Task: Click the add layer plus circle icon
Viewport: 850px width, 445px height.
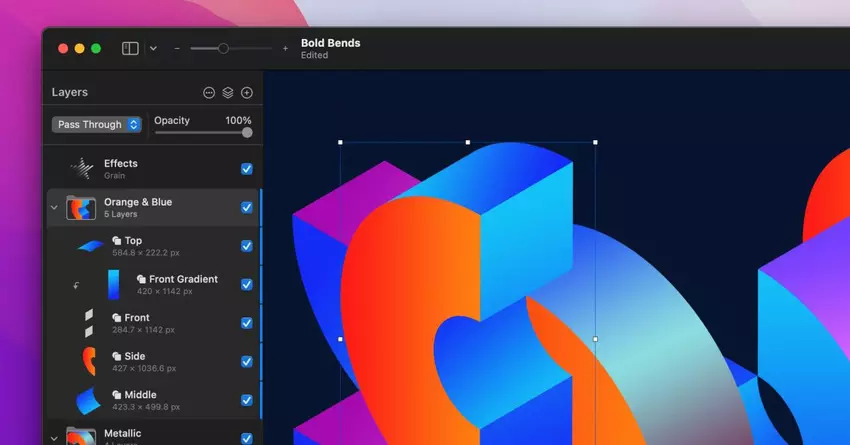Action: point(247,93)
